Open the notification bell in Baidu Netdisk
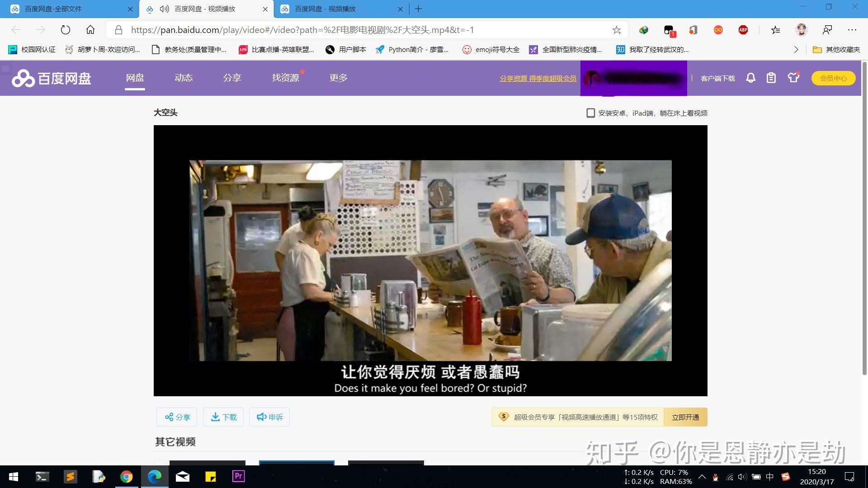This screenshot has height=488, width=868. pos(750,78)
